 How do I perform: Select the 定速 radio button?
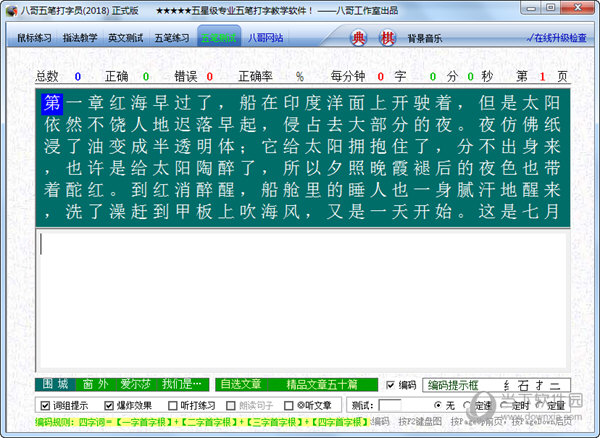(467, 405)
